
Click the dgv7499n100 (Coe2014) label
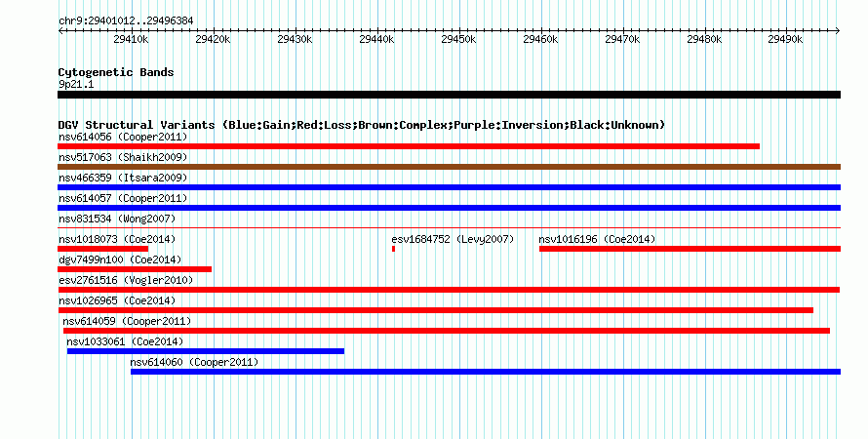120,259
